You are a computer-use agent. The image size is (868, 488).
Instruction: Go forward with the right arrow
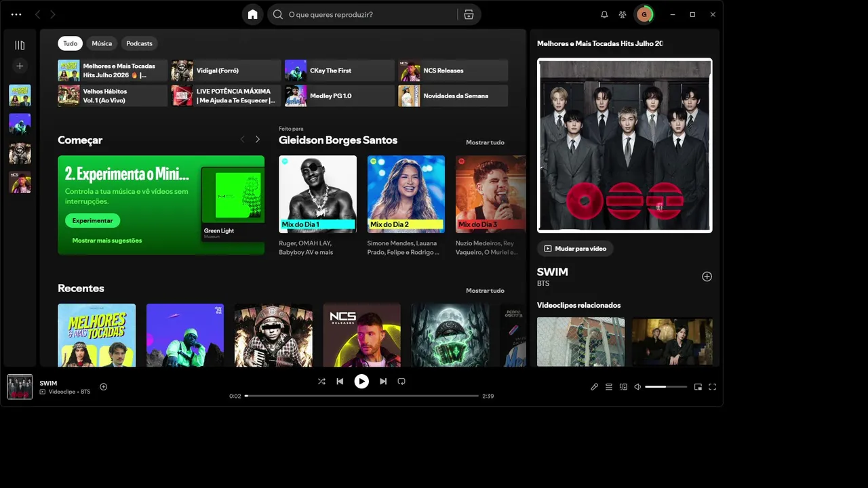(53, 14)
